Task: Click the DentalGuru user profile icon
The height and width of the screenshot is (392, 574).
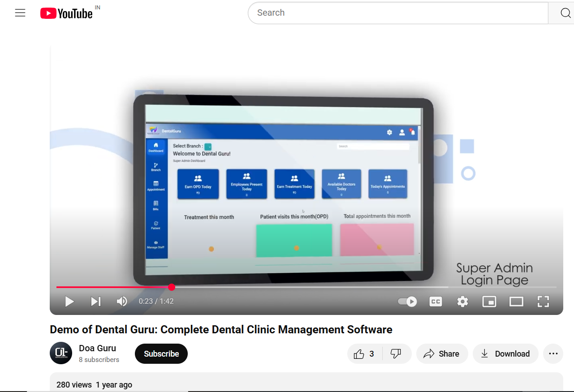Action: pos(402,133)
